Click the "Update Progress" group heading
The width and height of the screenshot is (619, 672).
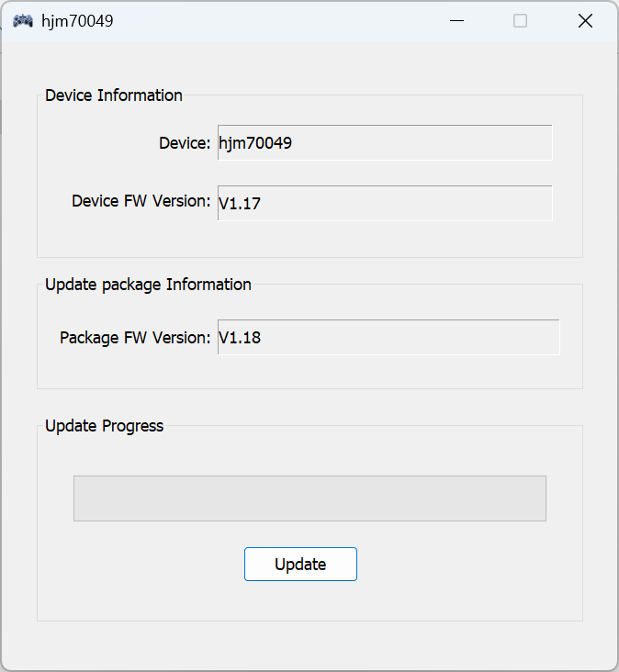[x=104, y=426]
